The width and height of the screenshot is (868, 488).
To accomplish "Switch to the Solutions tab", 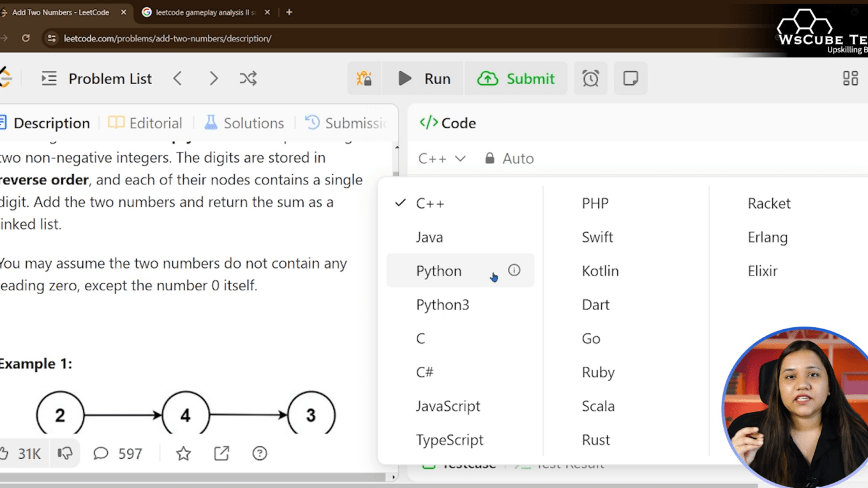I will click(x=244, y=123).
